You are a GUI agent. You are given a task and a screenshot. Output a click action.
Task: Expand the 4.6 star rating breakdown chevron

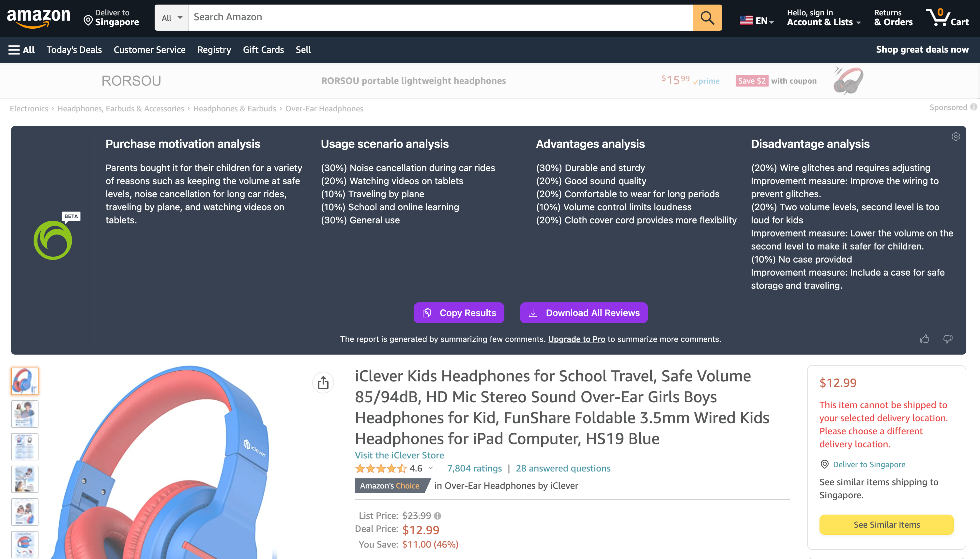click(431, 468)
